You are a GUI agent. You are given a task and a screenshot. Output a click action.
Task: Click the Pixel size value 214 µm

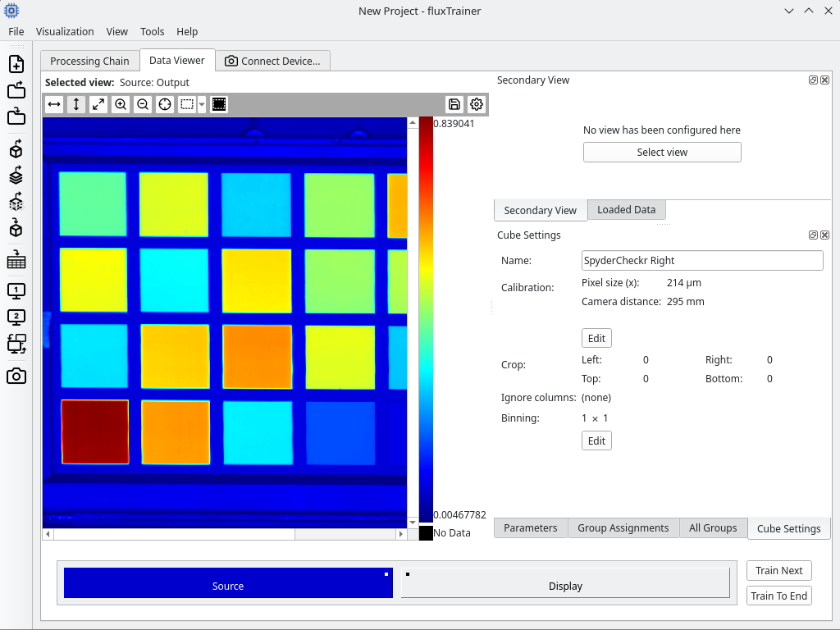pos(684,283)
